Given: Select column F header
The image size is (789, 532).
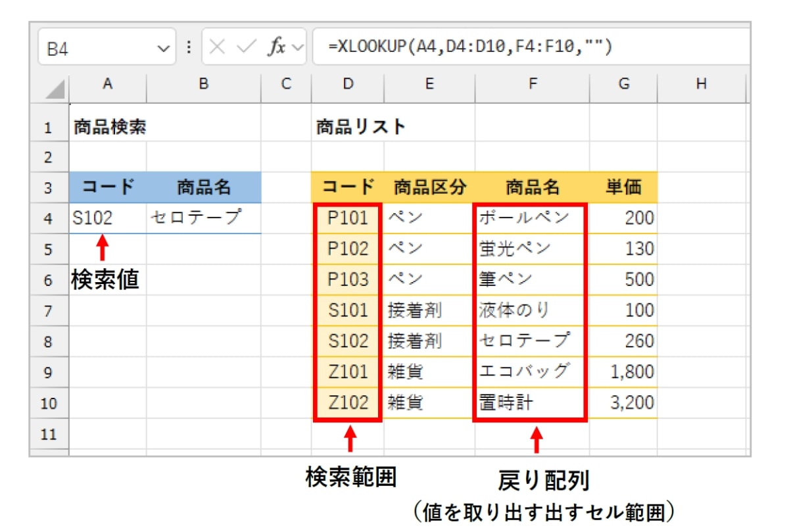Looking at the screenshot, I should click(x=532, y=84).
